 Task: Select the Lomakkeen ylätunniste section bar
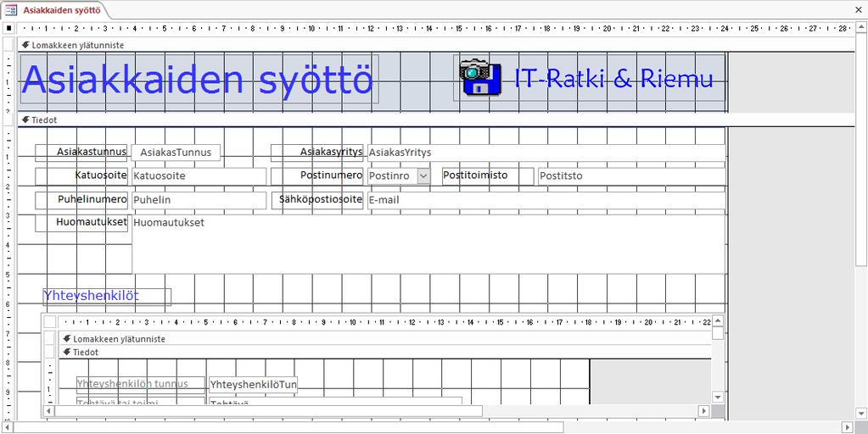coord(436,45)
